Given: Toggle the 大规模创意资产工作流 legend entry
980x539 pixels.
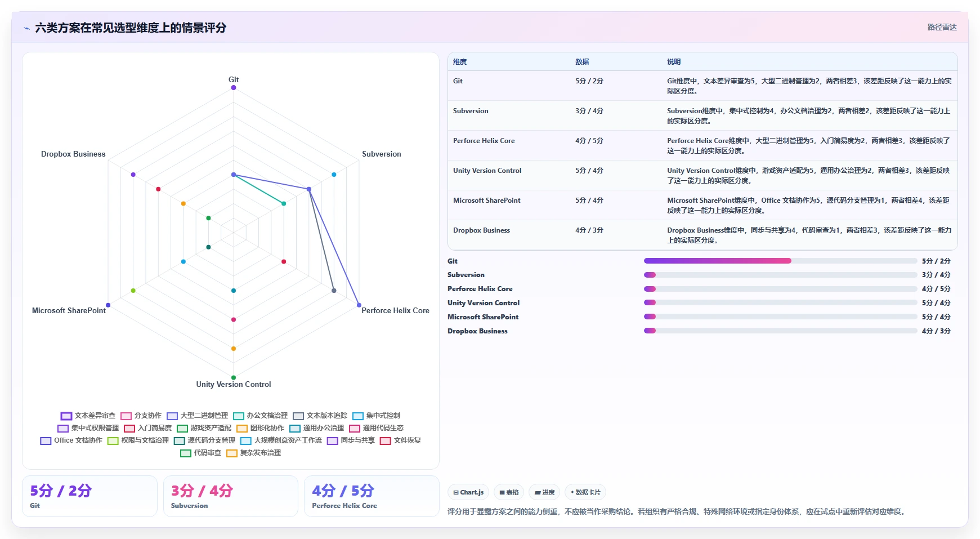Looking at the screenshot, I should click(281, 440).
